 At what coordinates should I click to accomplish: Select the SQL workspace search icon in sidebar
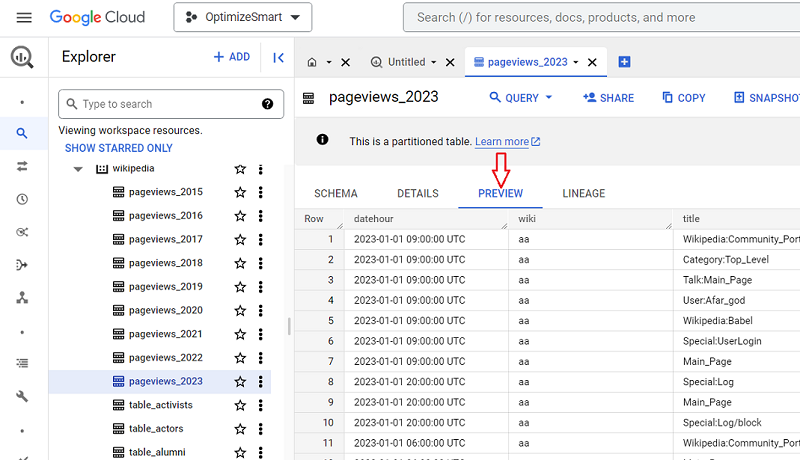(22, 134)
